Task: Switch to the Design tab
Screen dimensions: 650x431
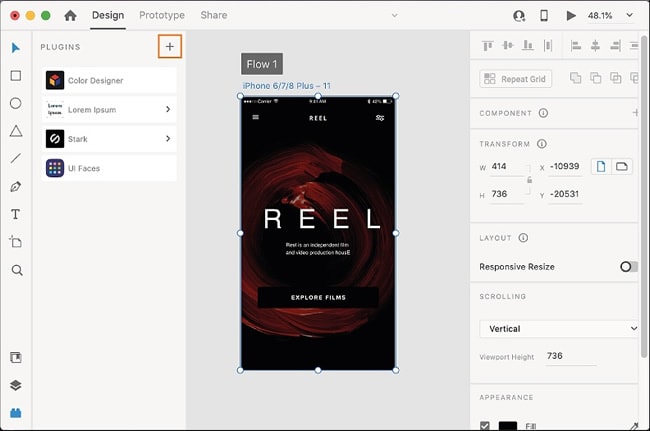Action: click(108, 15)
